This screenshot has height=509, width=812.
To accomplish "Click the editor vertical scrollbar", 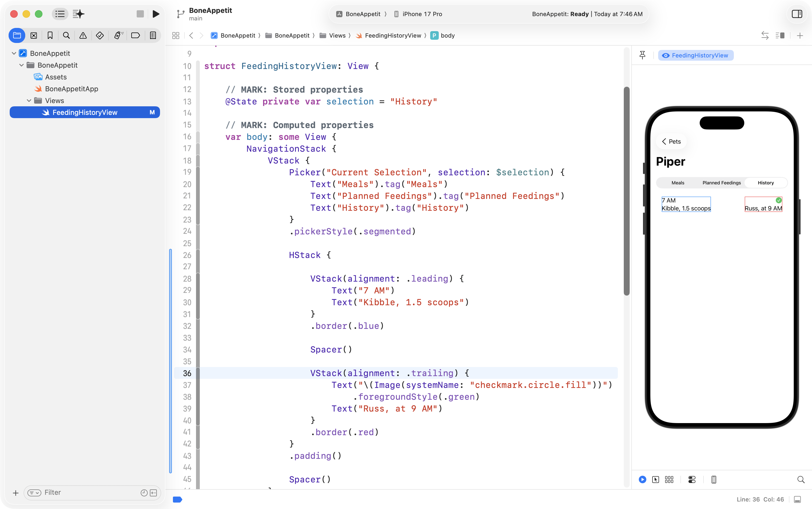I will point(626,191).
